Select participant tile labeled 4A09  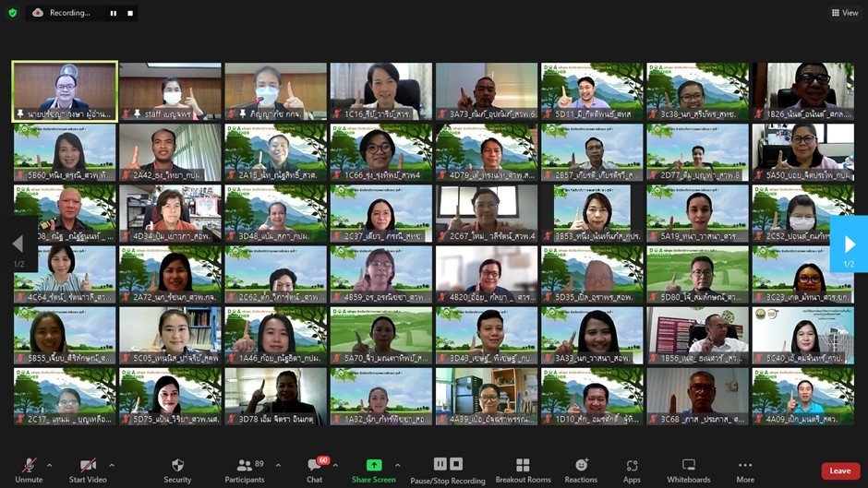[803, 398]
